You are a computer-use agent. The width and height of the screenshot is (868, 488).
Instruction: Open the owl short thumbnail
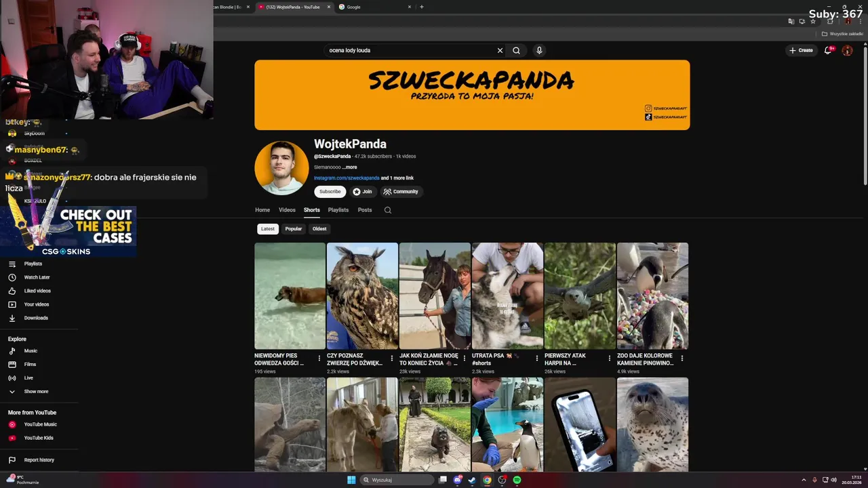[362, 296]
